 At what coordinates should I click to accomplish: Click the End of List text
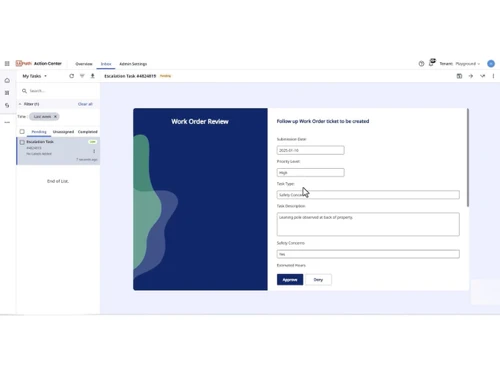click(x=58, y=181)
